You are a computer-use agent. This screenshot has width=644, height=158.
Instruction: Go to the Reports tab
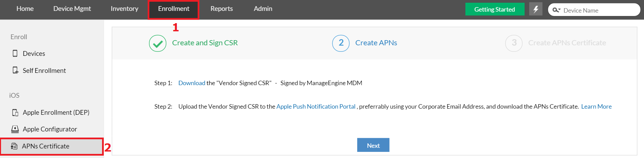(x=221, y=9)
